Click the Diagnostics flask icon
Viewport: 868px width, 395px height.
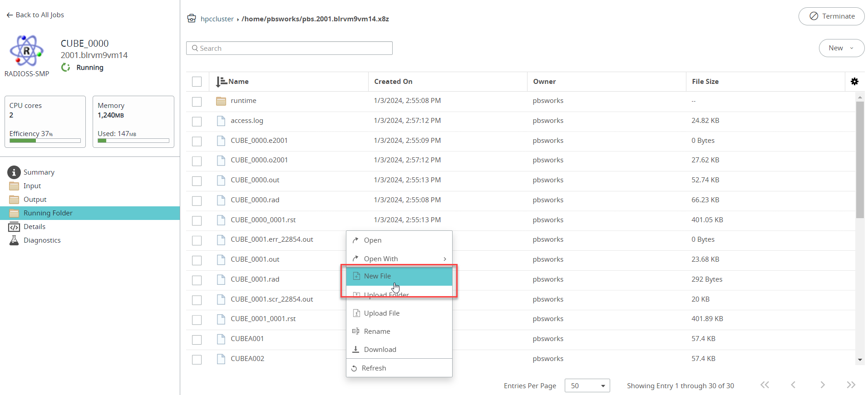[14, 240]
